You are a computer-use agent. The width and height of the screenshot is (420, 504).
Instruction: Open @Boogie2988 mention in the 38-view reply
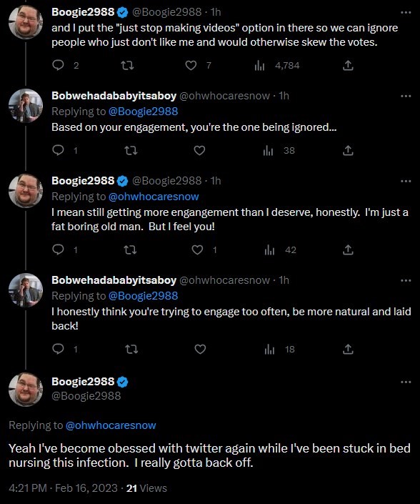click(x=143, y=112)
